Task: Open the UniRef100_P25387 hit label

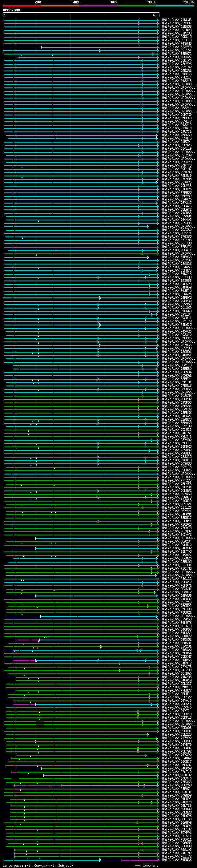Action: 176,23
